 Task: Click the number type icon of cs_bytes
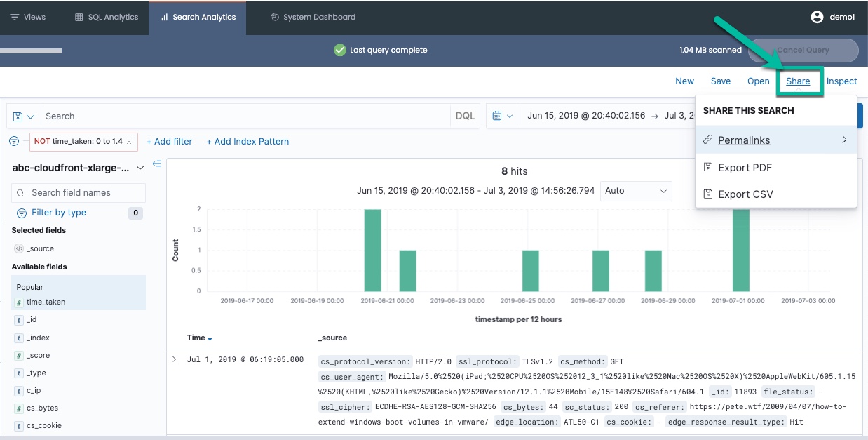19,408
